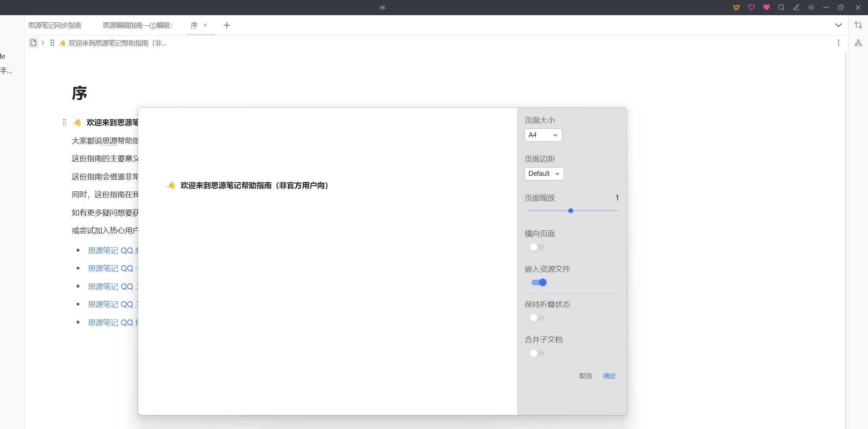The height and width of the screenshot is (429, 868).
Task: Disable the 嵌入资源文件 toggle
Action: click(539, 282)
